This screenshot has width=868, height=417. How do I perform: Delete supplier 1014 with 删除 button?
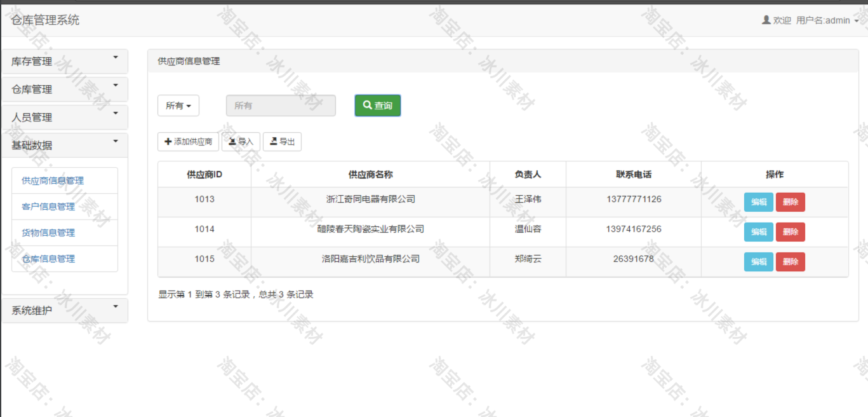coord(791,232)
